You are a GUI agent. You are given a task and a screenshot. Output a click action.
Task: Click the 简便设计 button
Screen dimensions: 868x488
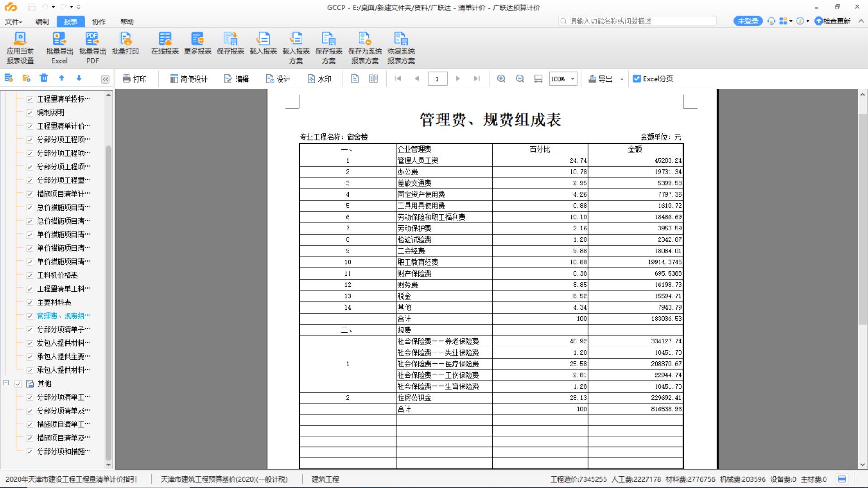point(189,79)
